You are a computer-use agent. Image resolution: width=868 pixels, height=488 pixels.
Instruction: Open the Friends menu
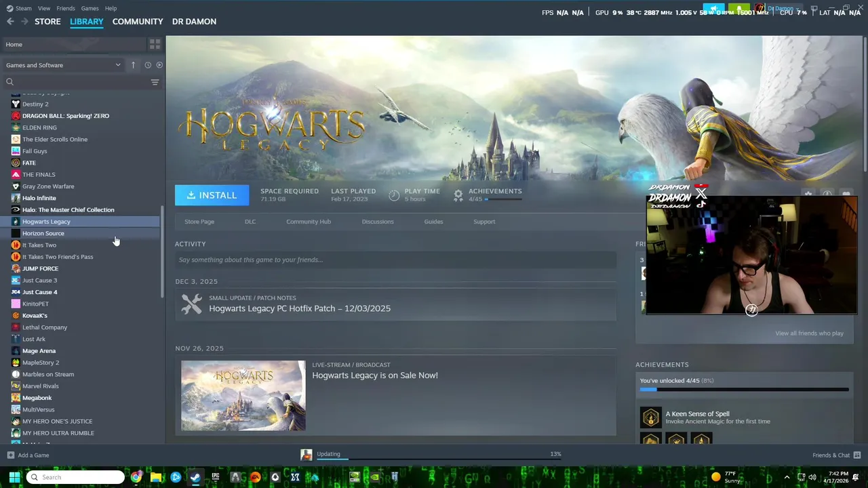pos(66,8)
